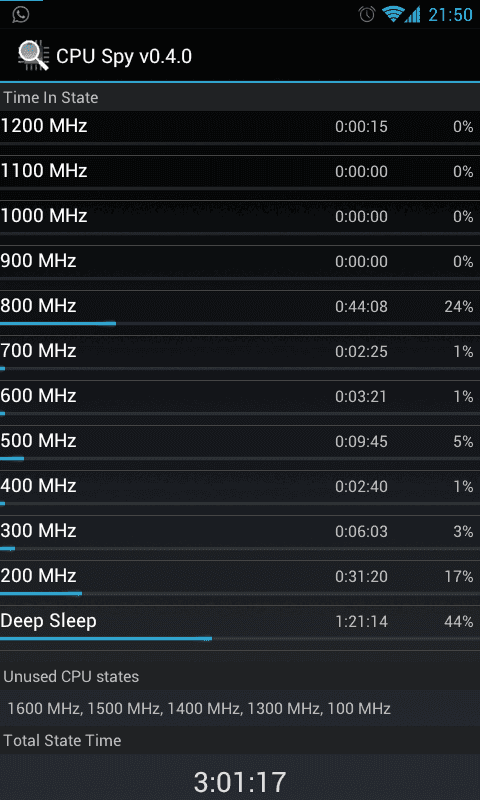Select the 500 MHz state row
The image size is (480, 800).
click(240, 441)
